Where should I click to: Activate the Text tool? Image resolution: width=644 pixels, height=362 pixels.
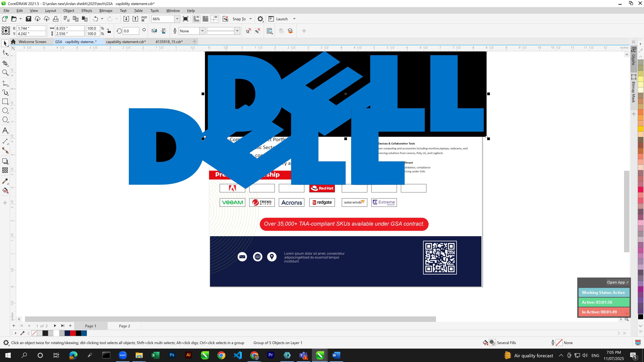tap(5, 131)
